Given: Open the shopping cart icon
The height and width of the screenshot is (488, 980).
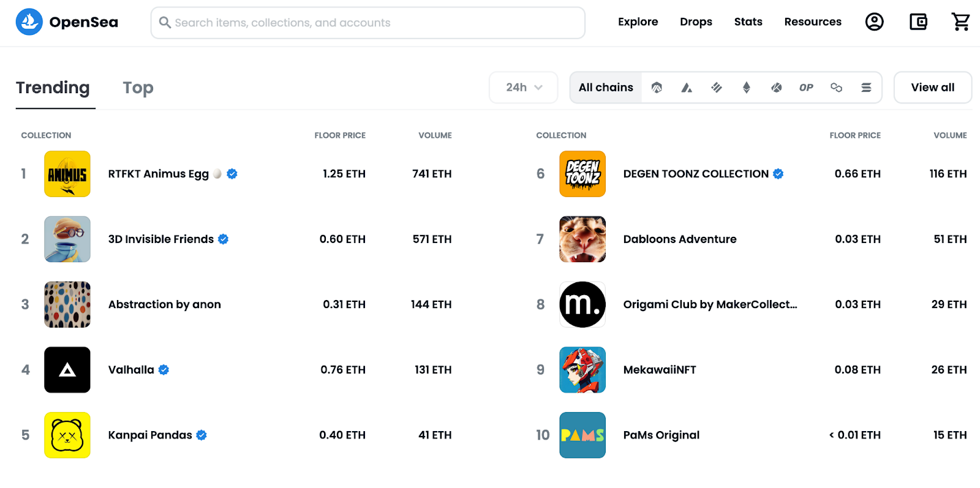Looking at the screenshot, I should 960,22.
